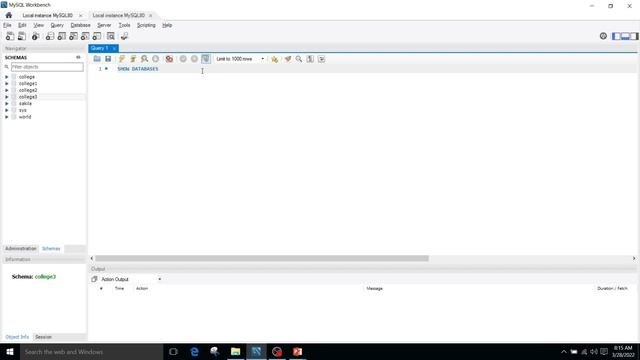Open the find panel with the magnifier icon
The image size is (640, 360).
(299, 59)
